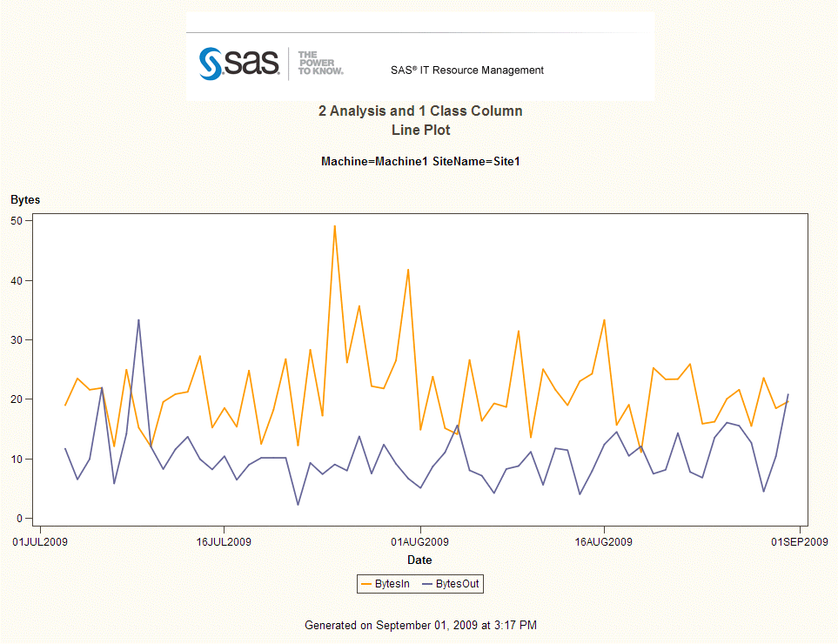
Task: Click the 01AUG2009 date tick label
Action: [420, 542]
